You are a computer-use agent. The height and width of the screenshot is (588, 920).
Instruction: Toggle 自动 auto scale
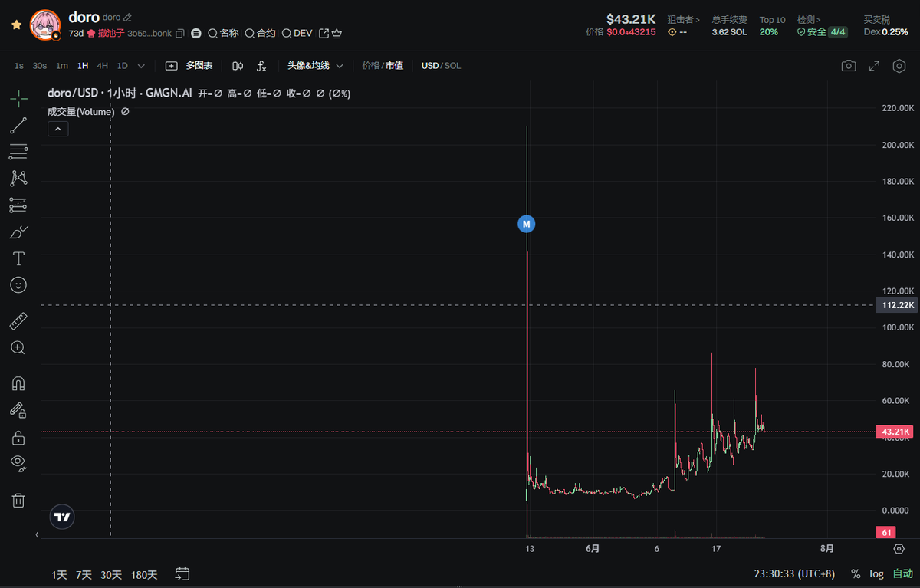(902, 574)
